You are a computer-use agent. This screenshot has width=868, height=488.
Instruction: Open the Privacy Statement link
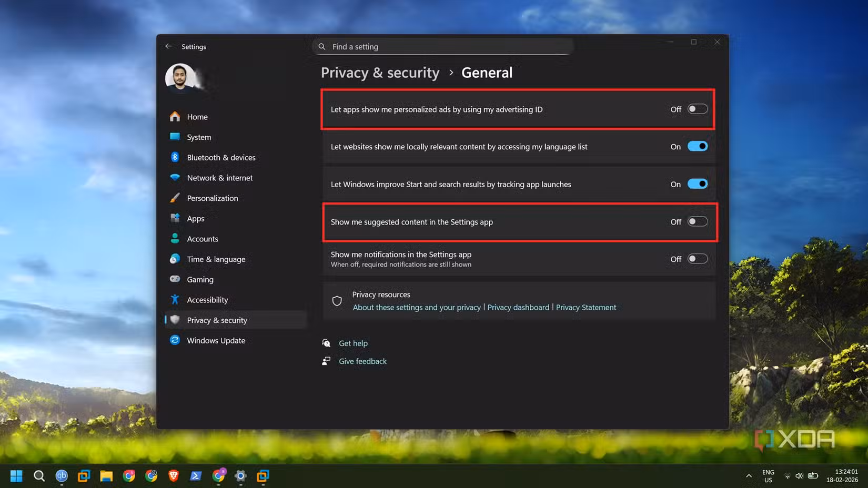586,307
